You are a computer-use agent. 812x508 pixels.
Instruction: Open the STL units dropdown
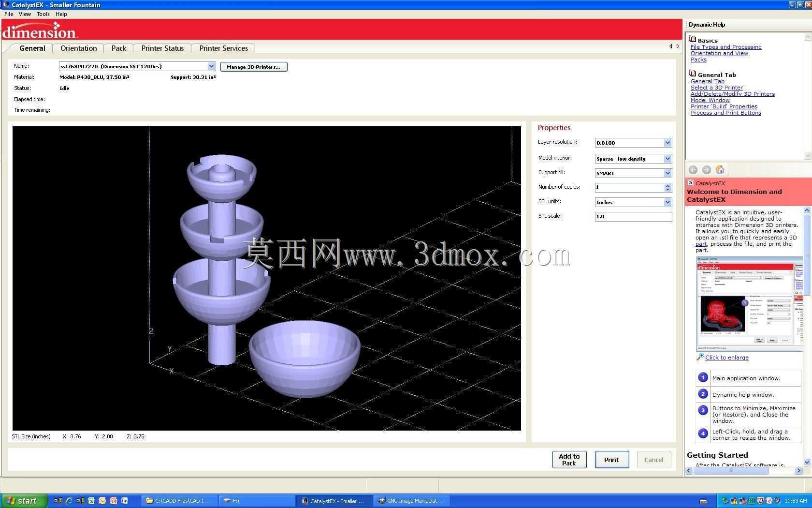click(x=667, y=202)
